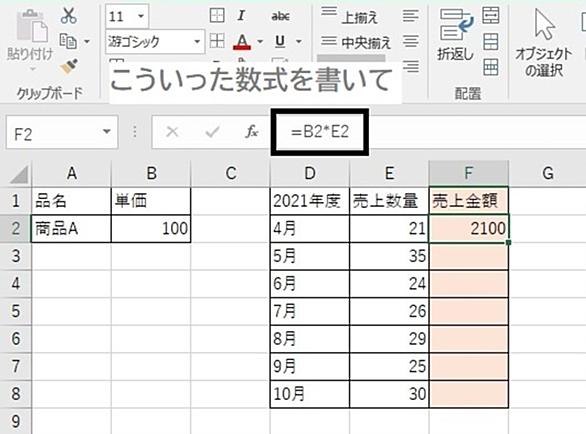Click the bottom merge cells grid icon
The width and height of the screenshot is (586, 434).
[x=490, y=67]
